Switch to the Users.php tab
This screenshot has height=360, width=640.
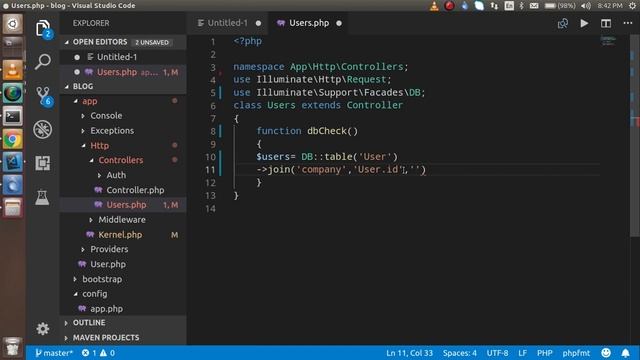[x=309, y=23]
